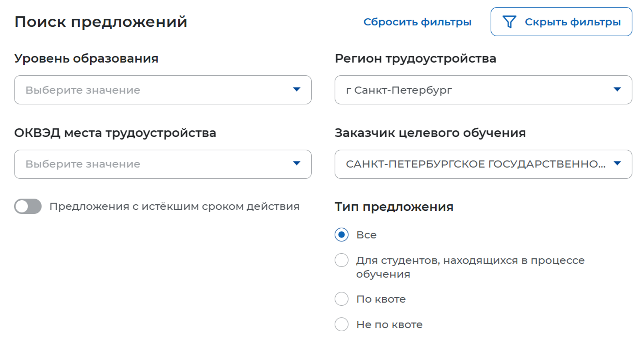The height and width of the screenshot is (352, 644).
Task: Click the 'г Санкт-Петербург' selected value text
Action: pyautogui.click(x=399, y=90)
